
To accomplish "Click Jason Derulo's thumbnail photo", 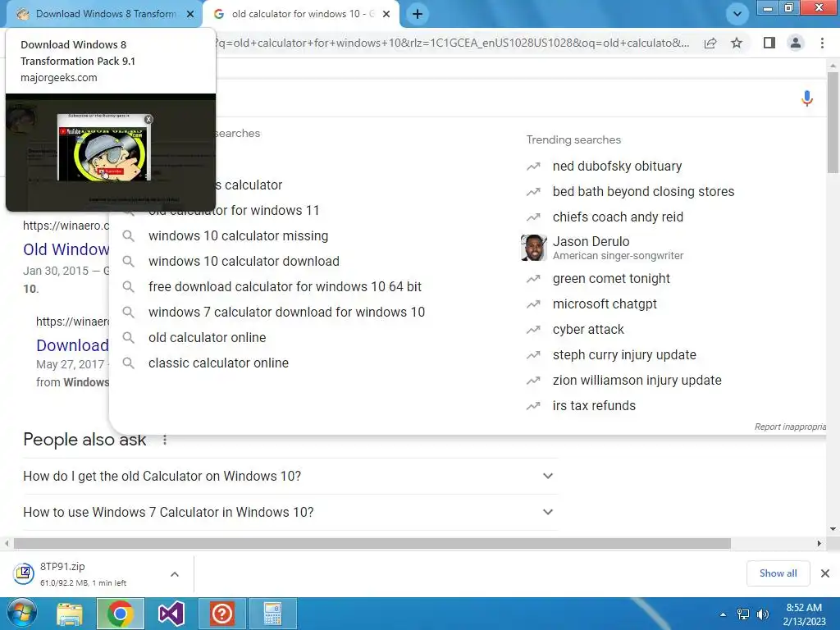I will [x=533, y=248].
